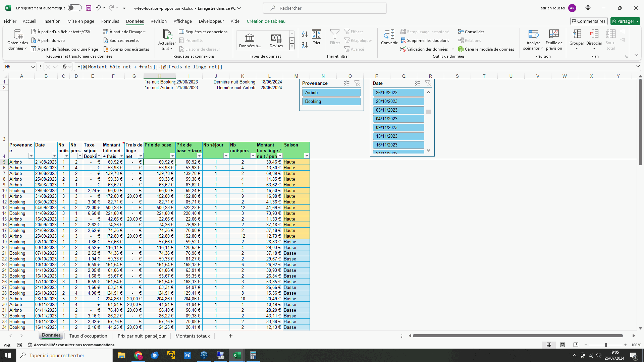Click the Partager button
This screenshot has width=644, height=362.
coord(625,21)
